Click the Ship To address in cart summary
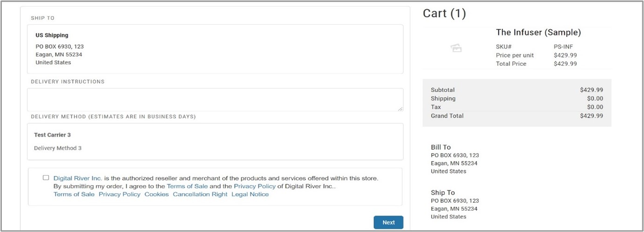The image size is (644, 232). (x=454, y=205)
